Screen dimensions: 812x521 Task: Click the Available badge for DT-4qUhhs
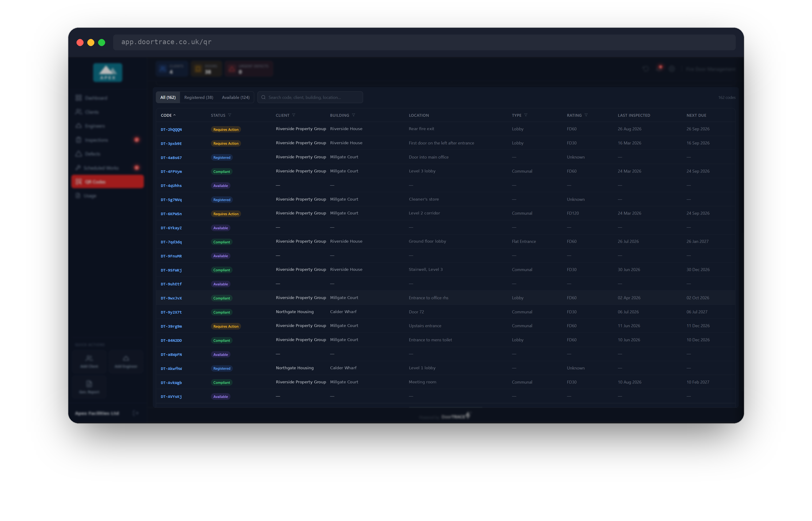point(221,186)
